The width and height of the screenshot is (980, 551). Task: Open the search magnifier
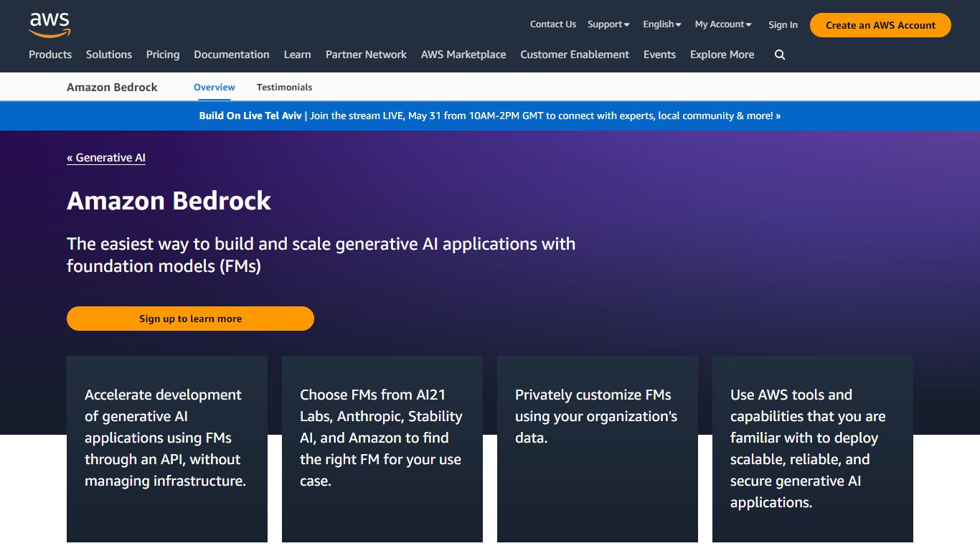click(779, 55)
